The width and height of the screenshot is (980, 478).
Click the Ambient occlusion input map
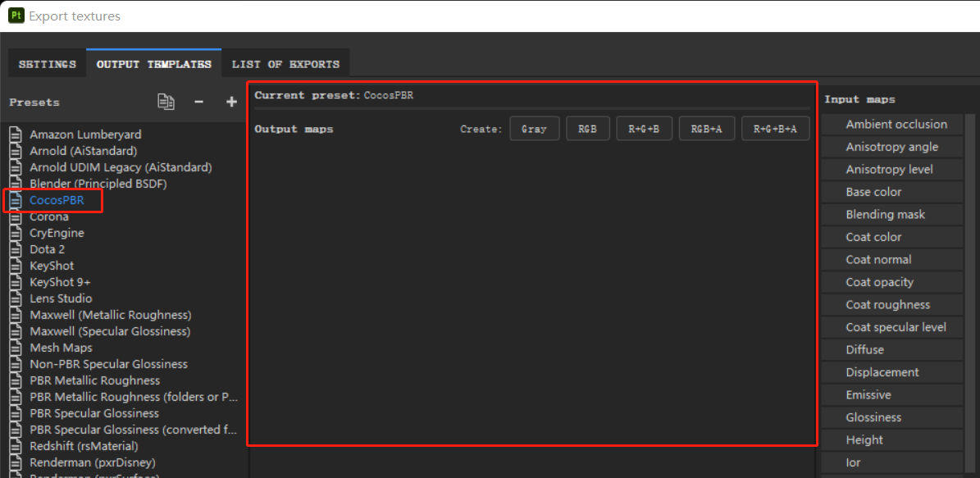892,125
